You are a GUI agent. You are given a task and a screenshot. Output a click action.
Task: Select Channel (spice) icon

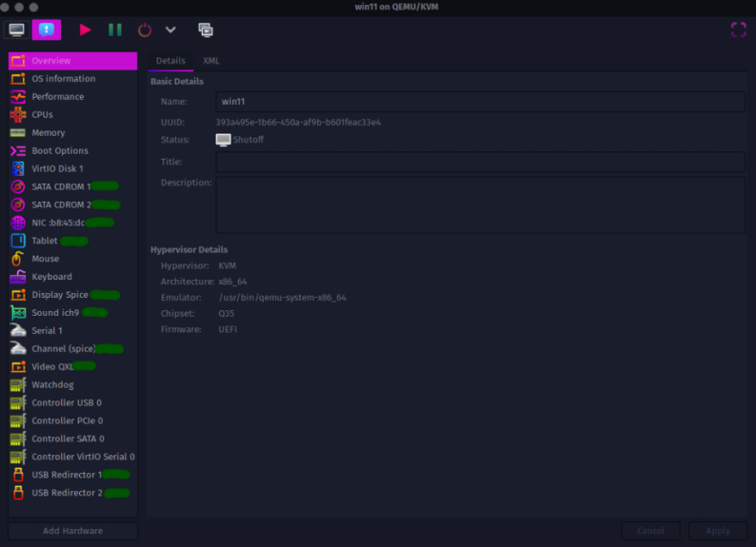(18, 348)
